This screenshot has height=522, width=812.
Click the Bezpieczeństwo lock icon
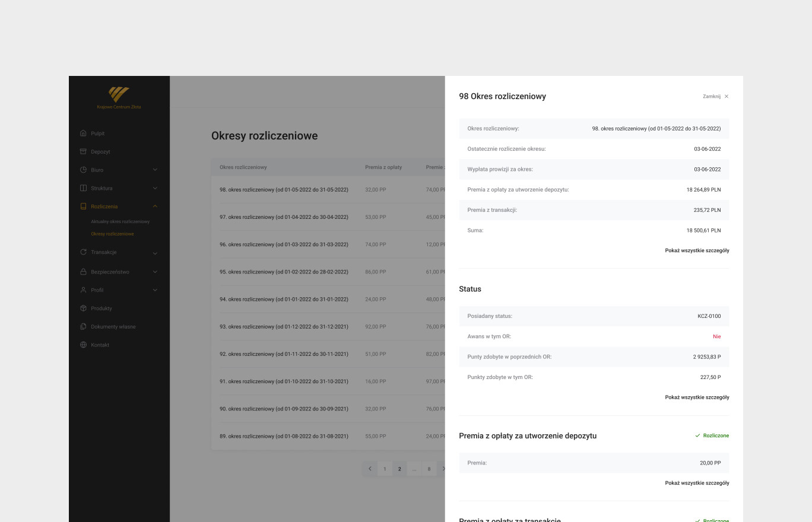coord(83,272)
